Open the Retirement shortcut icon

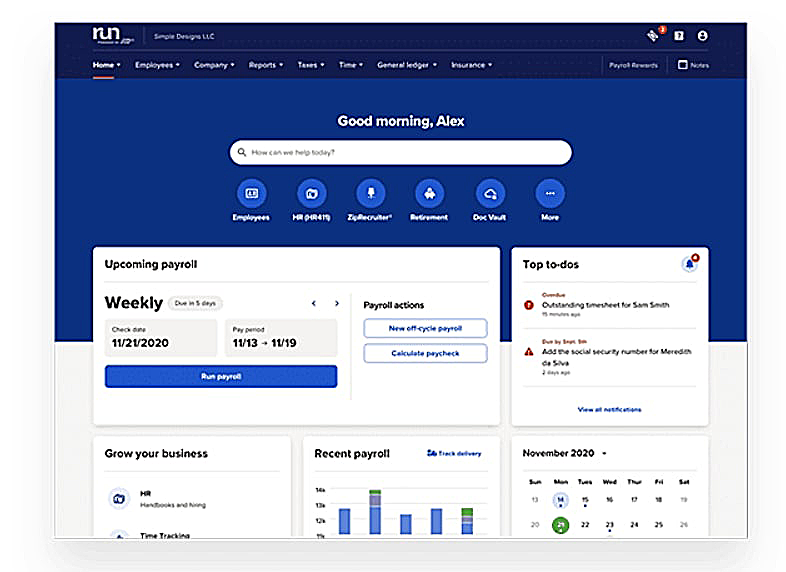430,194
